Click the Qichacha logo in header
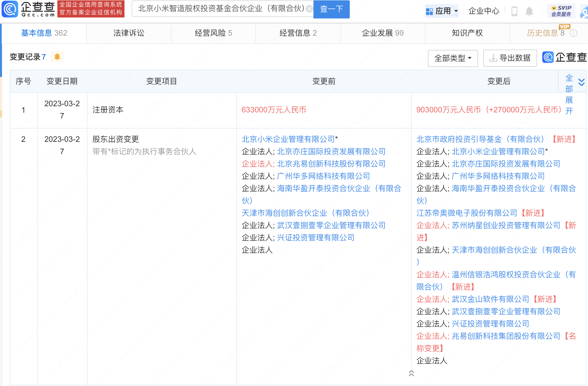Viewport: 588px width, 386px height. pos(29,9)
